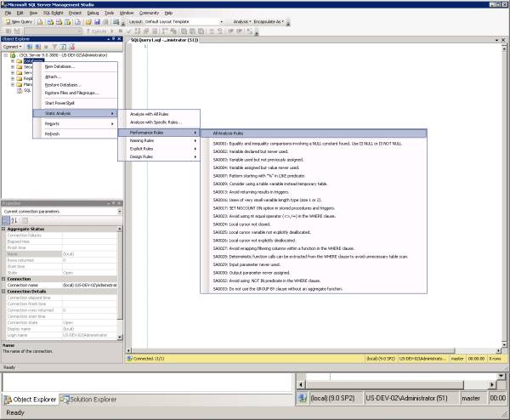Click the 'master' database label in the yellow status bar
This screenshot has width=510, height=420.
click(457, 359)
